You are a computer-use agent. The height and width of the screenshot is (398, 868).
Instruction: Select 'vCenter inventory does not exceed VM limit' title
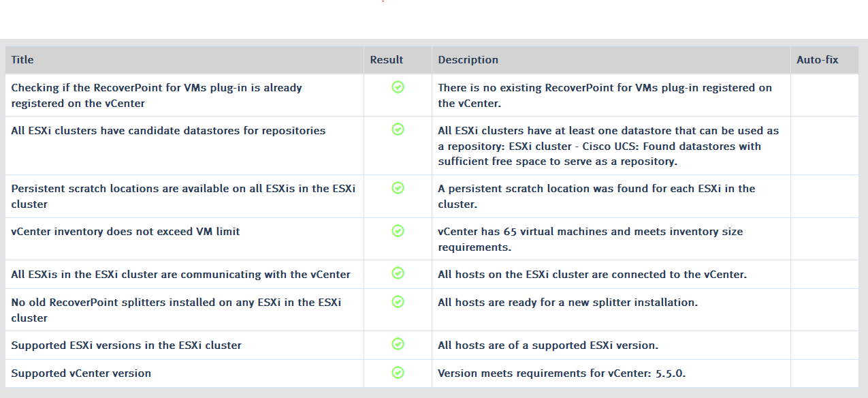click(x=125, y=232)
